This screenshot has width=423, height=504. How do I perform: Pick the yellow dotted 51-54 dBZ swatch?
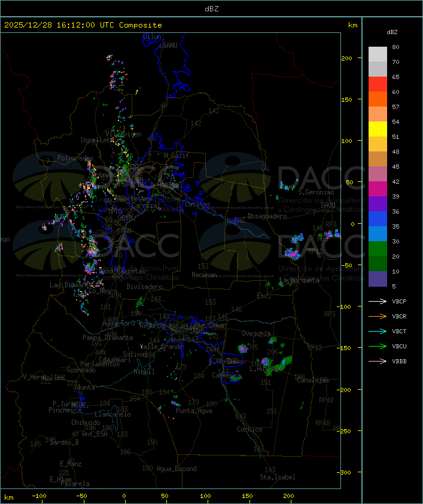[378, 129]
